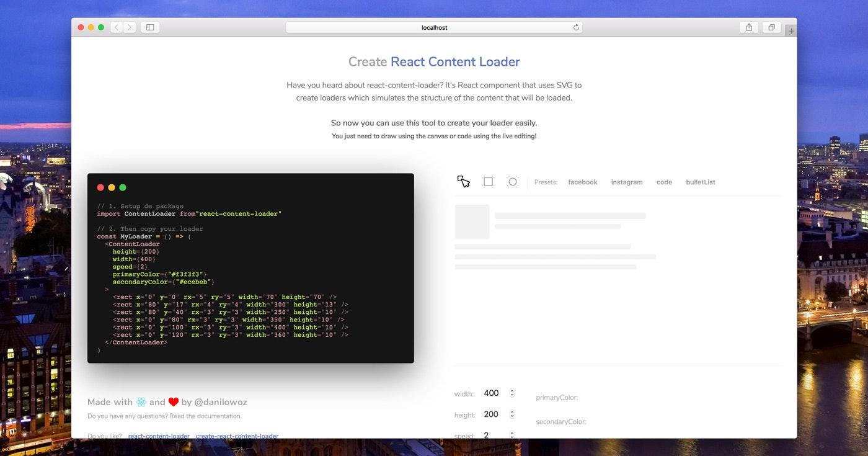
Task: Select the rectangle drawing tool
Action: [x=488, y=182]
